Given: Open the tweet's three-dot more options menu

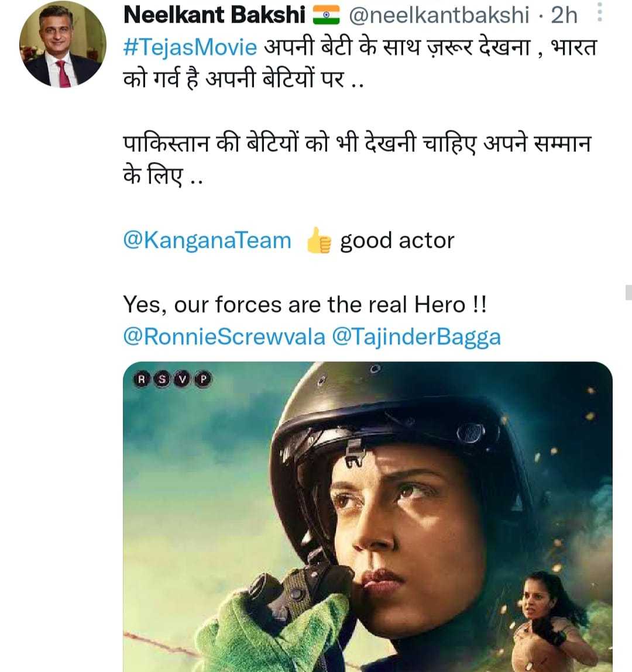Looking at the screenshot, I should coord(599,14).
